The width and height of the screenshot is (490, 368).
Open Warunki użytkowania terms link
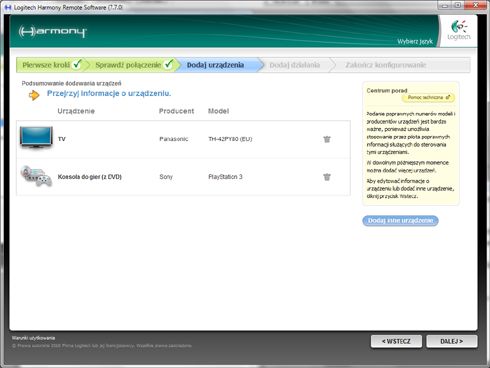click(x=33, y=338)
